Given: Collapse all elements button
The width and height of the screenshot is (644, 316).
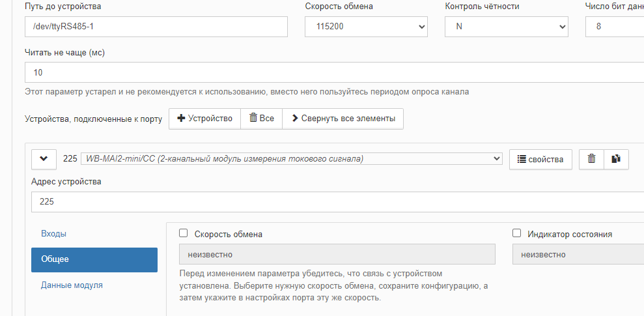Looking at the screenshot, I should click(343, 119).
